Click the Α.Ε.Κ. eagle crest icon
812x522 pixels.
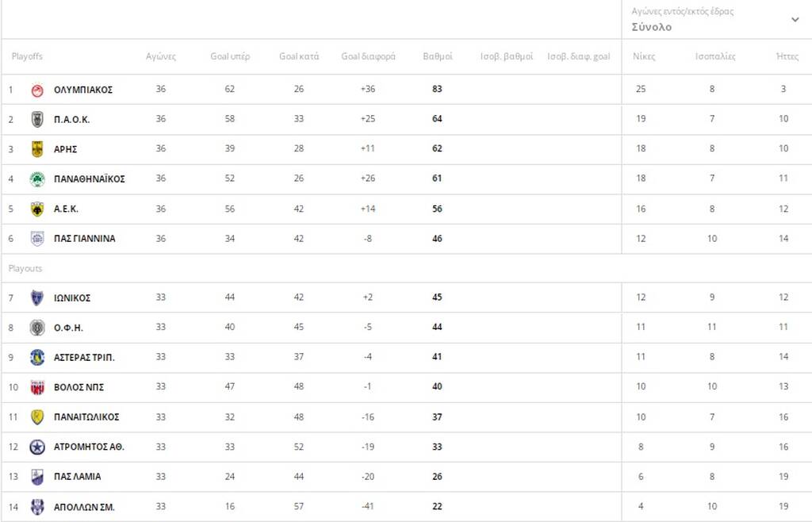[37, 209]
